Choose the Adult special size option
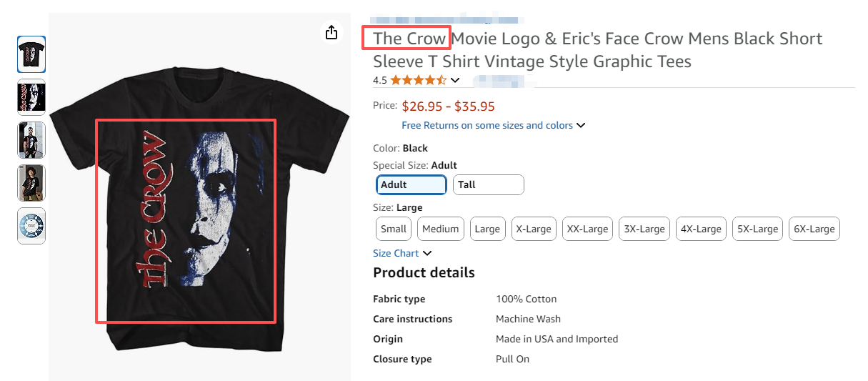Viewport: 868px width, 381px height. coord(411,184)
